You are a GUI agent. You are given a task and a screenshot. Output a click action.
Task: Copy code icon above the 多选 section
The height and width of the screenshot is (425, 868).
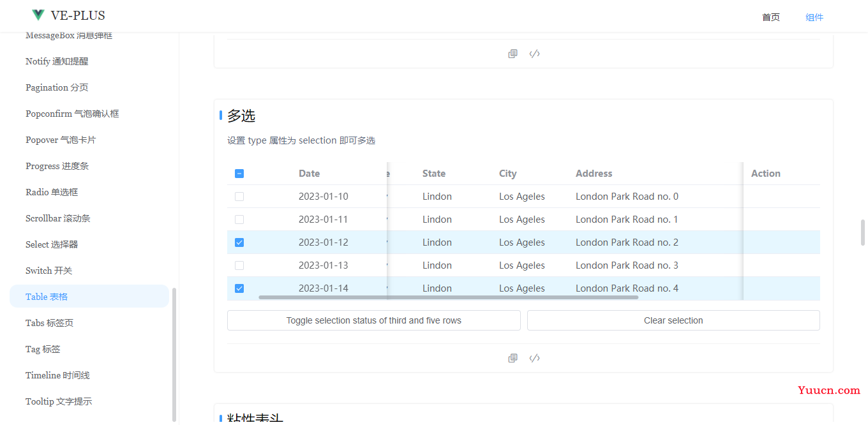point(513,54)
